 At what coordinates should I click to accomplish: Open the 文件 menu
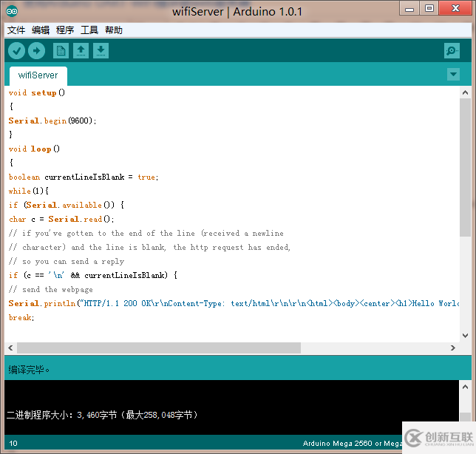point(16,30)
